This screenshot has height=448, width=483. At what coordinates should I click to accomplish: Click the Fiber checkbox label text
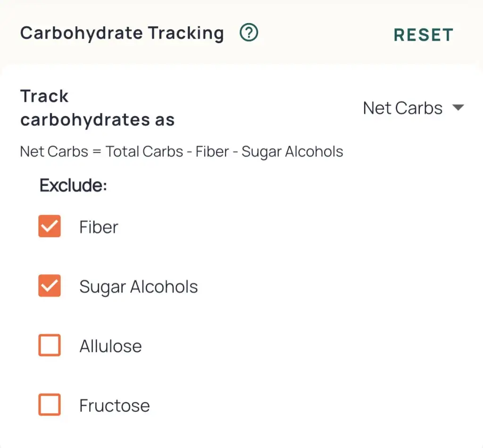click(x=99, y=227)
